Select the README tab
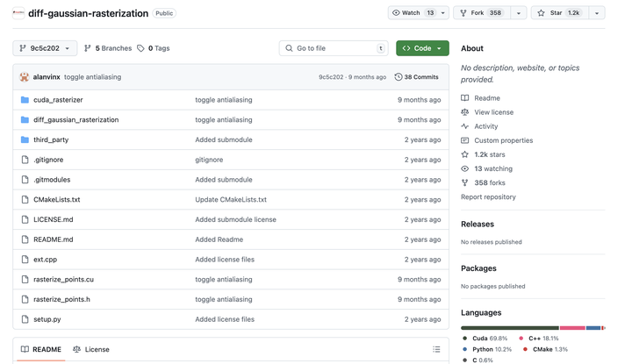This screenshot has height=364, width=632. tap(40, 349)
